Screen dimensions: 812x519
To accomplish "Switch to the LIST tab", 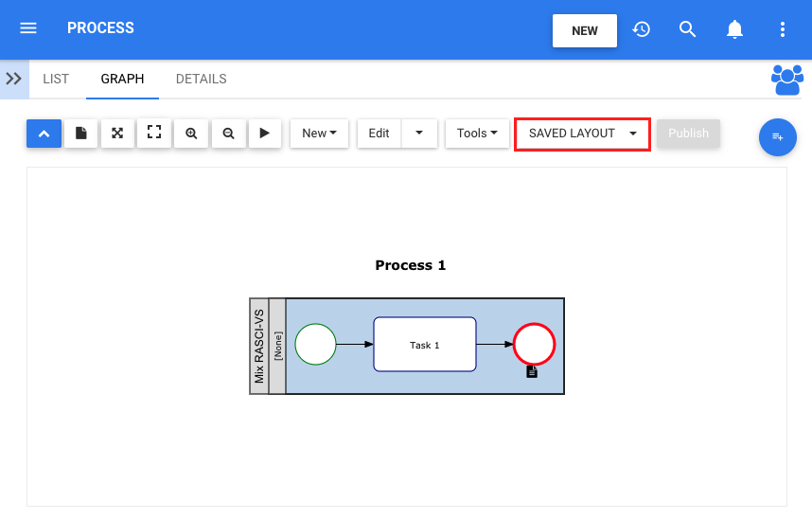I will click(56, 79).
